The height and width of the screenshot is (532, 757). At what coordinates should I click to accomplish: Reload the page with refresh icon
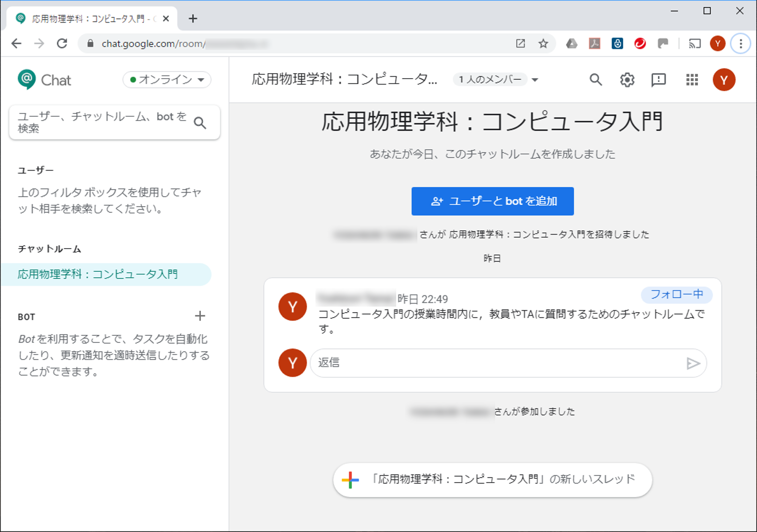[x=62, y=43]
